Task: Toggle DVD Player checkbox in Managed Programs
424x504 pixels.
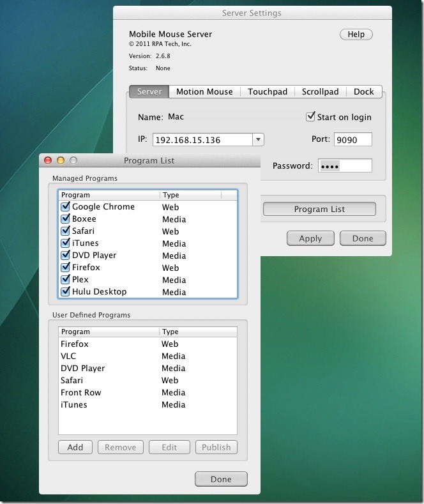Action: tap(65, 255)
